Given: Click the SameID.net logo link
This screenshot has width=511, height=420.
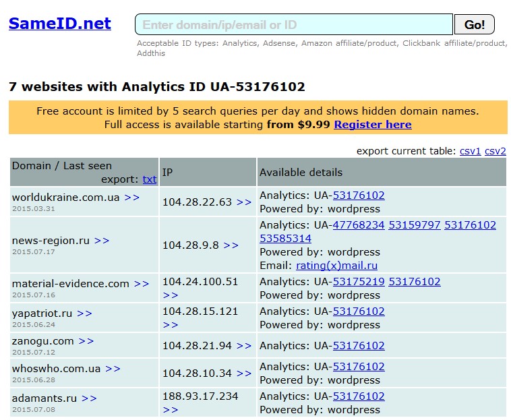Looking at the screenshot, I should (59, 24).
